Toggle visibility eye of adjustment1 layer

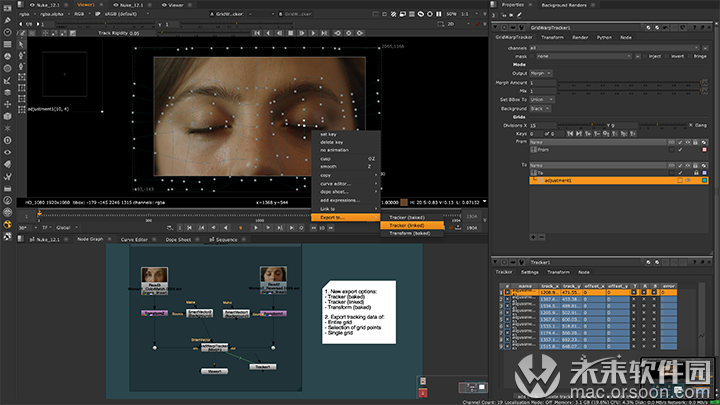click(688, 180)
